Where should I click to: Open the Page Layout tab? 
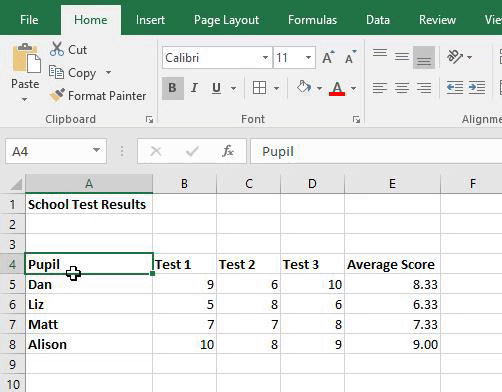(226, 20)
